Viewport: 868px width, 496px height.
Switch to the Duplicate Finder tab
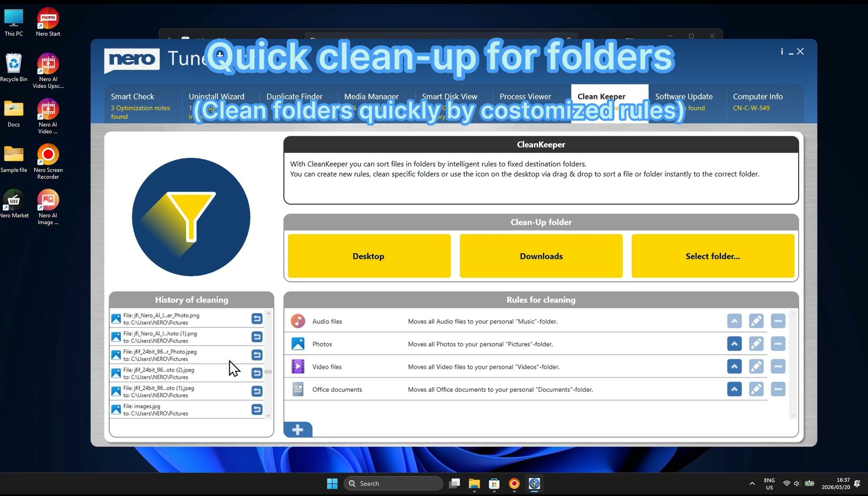[294, 96]
